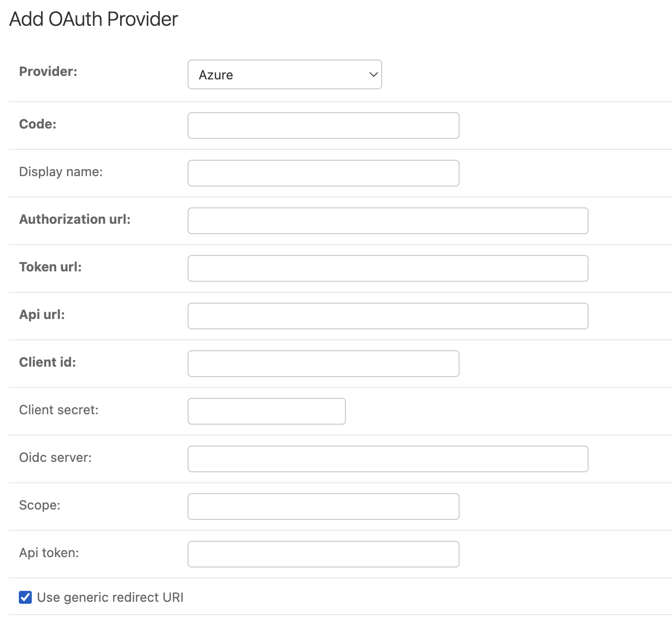Select Azure from the Provider selector

pos(284,74)
